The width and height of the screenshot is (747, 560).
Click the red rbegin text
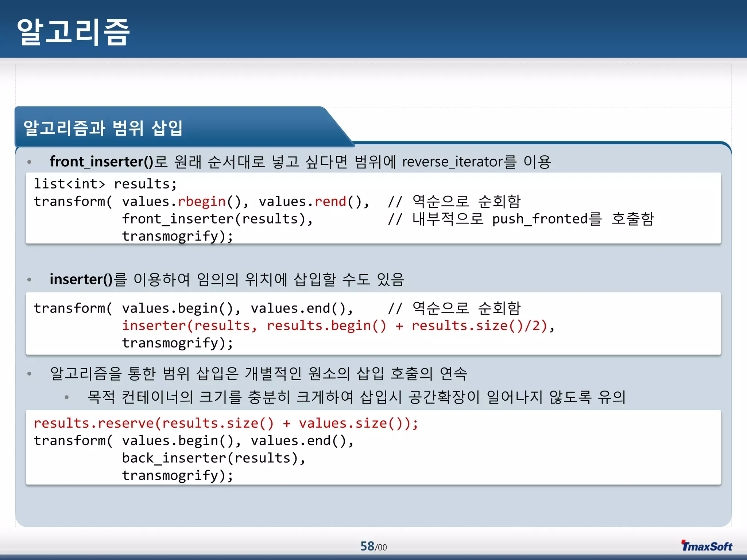pyautogui.click(x=202, y=202)
